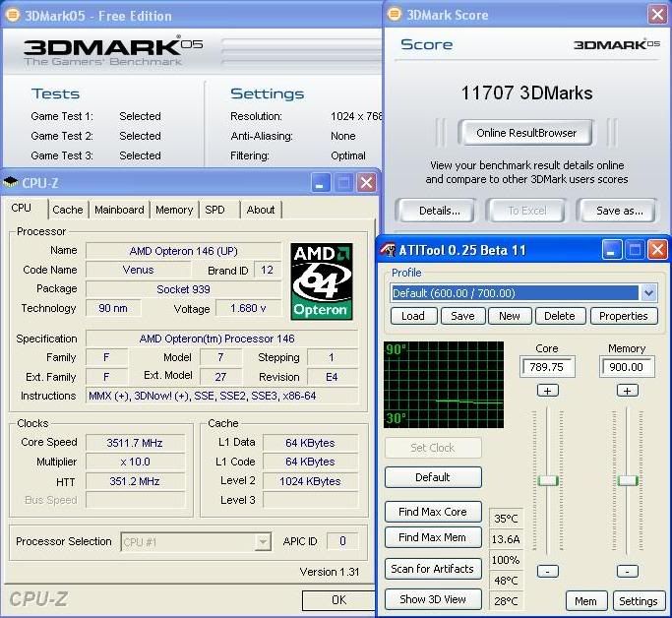Click the Multiplier value x 10.0
Viewport: 672px width, 618px height.
(135, 462)
